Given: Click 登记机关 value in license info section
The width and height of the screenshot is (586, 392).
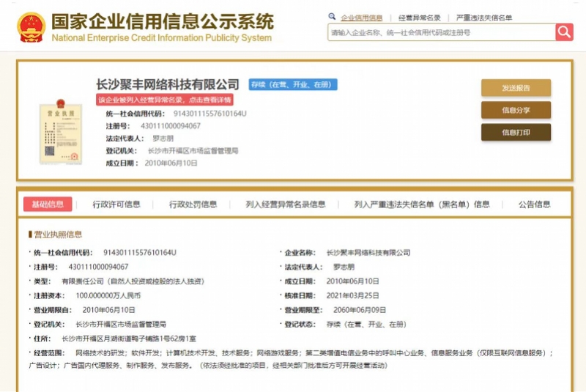Looking at the screenshot, I should click(121, 325).
